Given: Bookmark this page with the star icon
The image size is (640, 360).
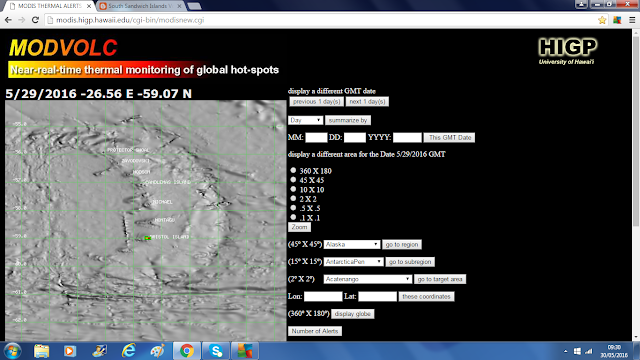Looking at the screenshot, I should [x=602, y=20].
